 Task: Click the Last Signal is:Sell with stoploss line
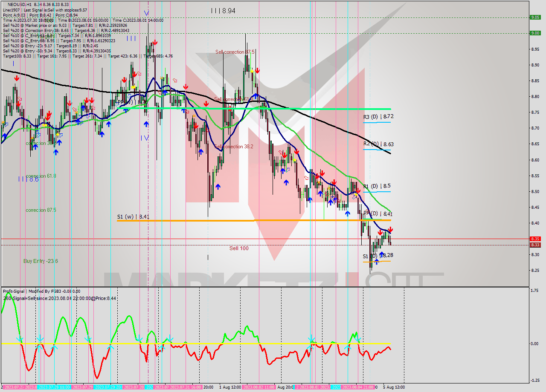click(45, 10)
